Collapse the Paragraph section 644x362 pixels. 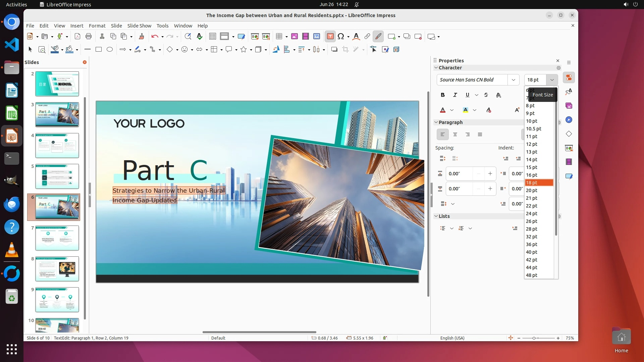pyautogui.click(x=436, y=122)
